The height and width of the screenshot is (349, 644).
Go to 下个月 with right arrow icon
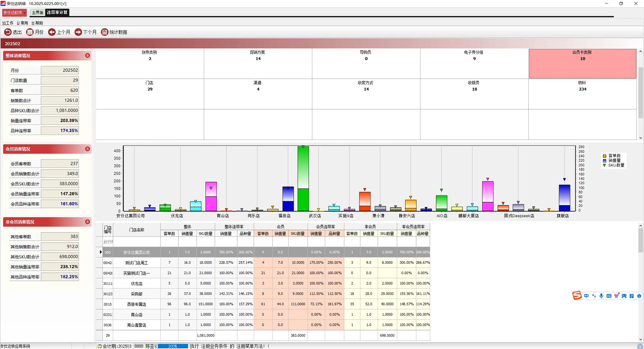78,32
